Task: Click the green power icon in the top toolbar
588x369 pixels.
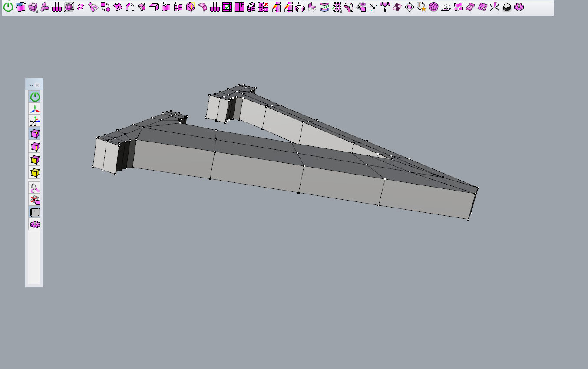Action: [x=8, y=7]
